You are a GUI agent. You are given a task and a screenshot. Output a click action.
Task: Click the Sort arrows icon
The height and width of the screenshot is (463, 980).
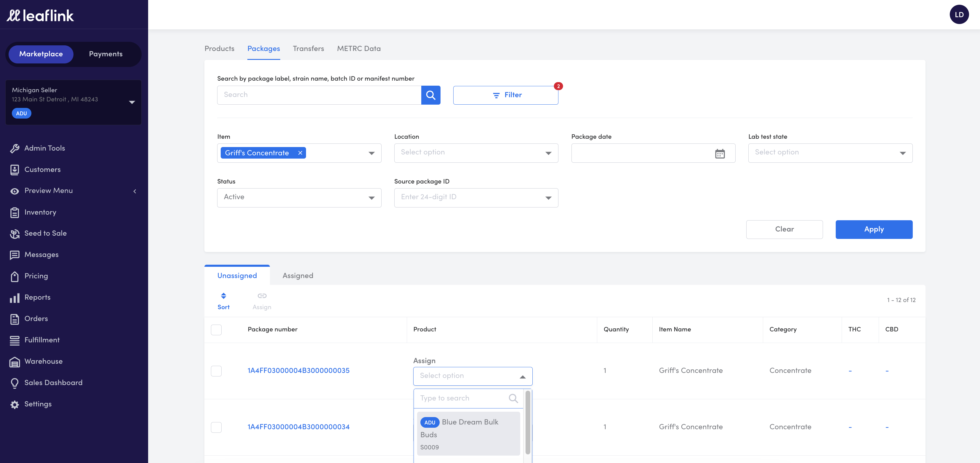pos(223,296)
